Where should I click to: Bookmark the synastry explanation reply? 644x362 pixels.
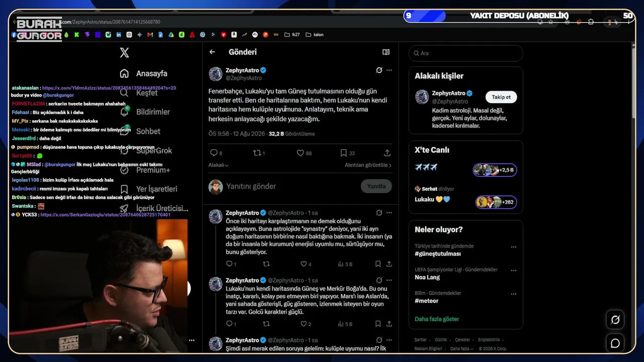[x=378, y=264]
